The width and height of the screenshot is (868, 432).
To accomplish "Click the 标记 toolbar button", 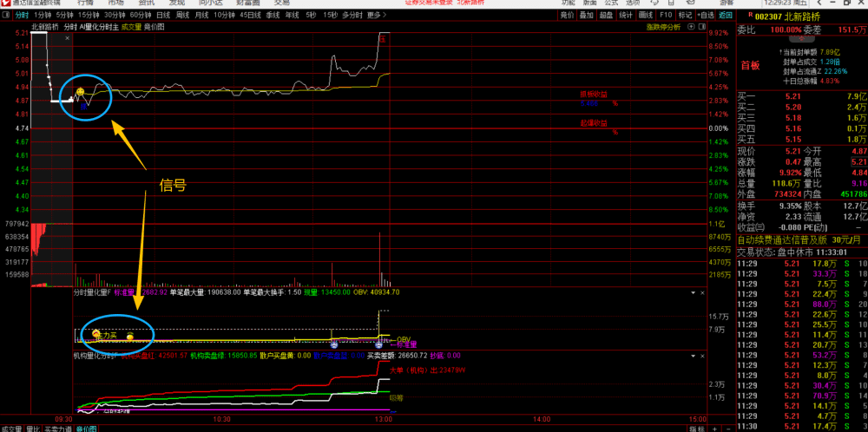I will 685,15.
